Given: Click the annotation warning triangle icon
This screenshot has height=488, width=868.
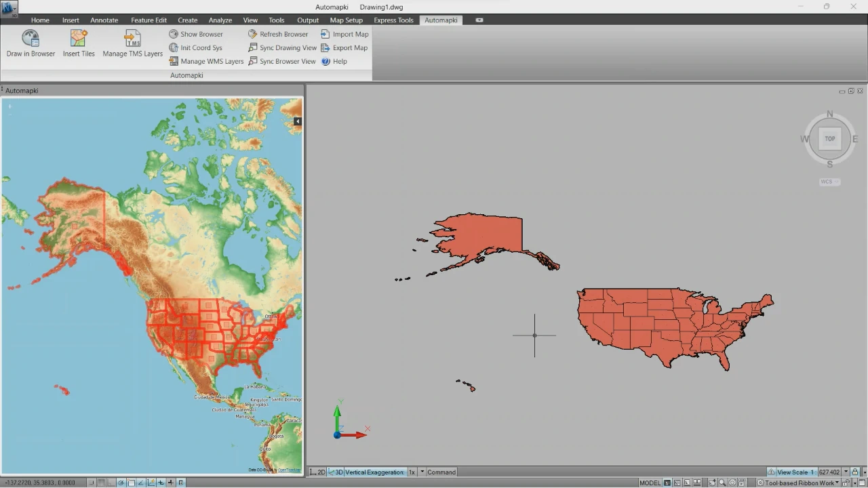Looking at the screenshot, I should [771, 472].
